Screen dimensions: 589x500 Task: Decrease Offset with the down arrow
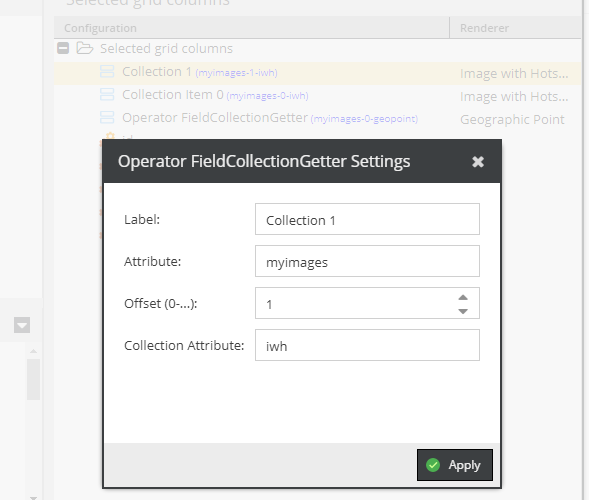point(463,311)
